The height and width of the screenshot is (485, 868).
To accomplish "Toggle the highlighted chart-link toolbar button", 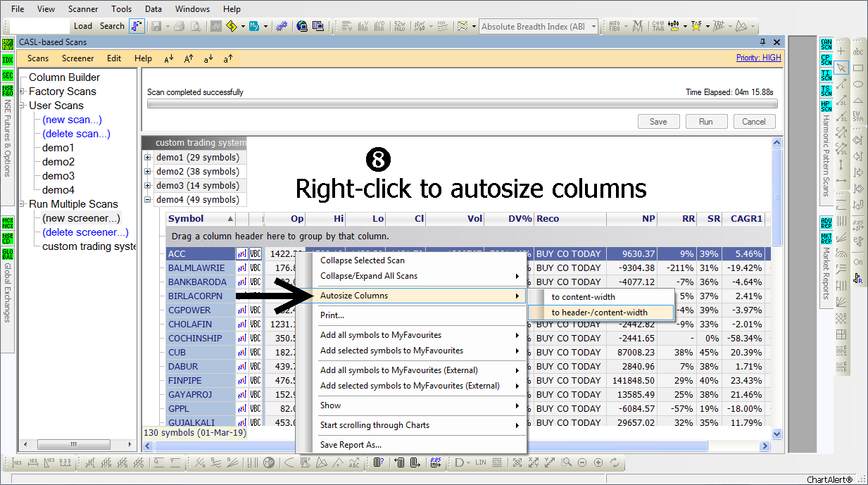I will click(137, 27).
